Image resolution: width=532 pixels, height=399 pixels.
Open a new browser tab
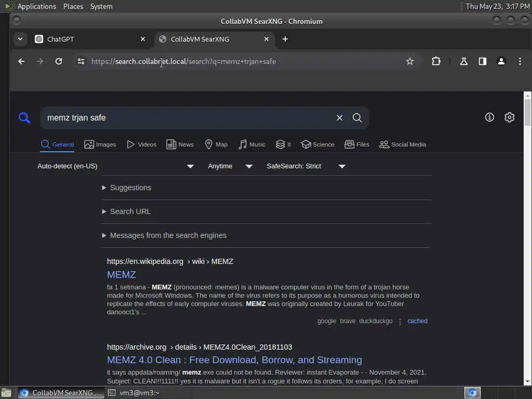pyautogui.click(x=285, y=39)
